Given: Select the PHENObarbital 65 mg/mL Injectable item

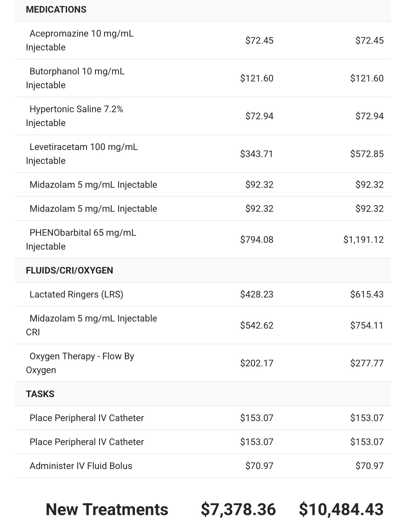Looking at the screenshot, I should pyautogui.click(x=81, y=239).
